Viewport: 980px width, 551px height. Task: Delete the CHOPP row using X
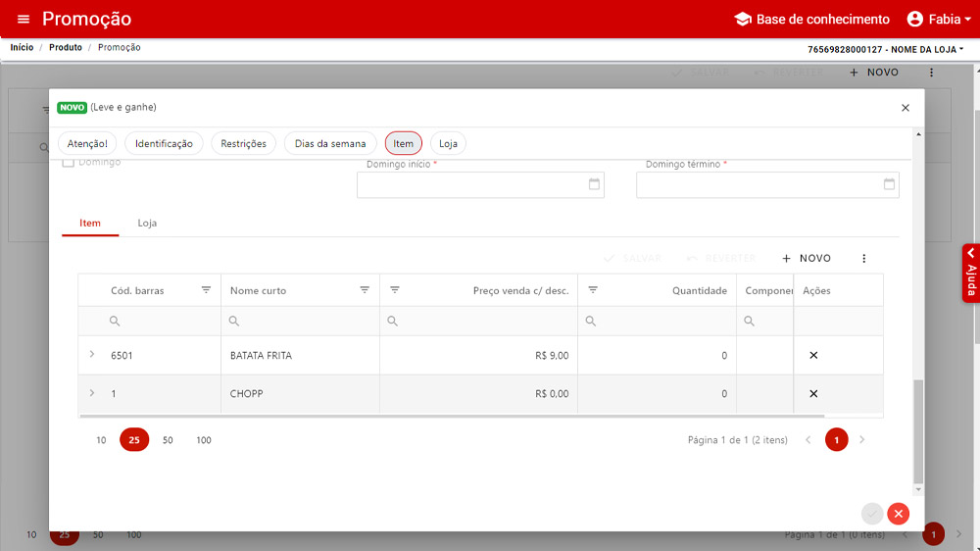[813, 393]
